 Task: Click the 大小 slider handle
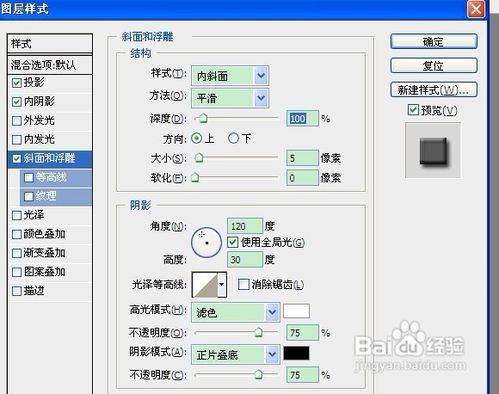199,158
